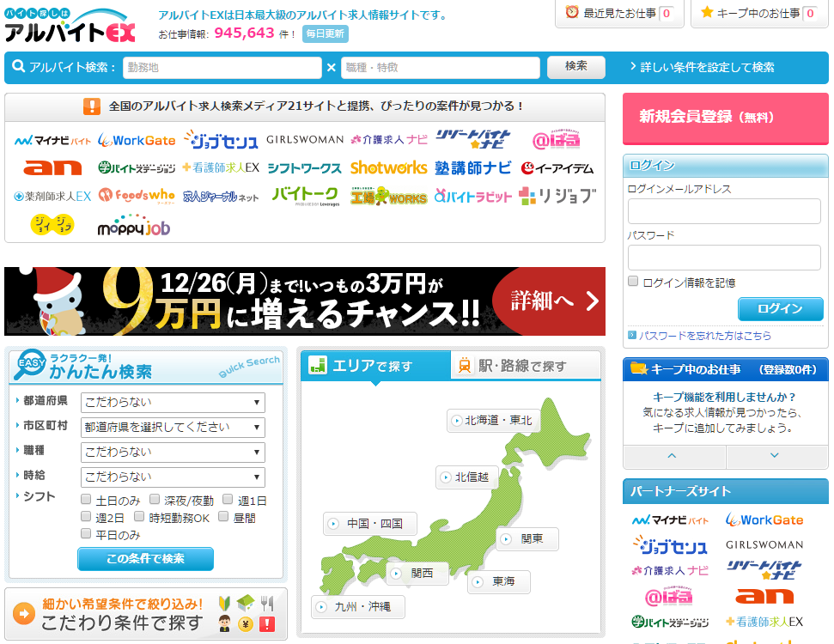Open the 市区町村 dropdown

[173, 427]
